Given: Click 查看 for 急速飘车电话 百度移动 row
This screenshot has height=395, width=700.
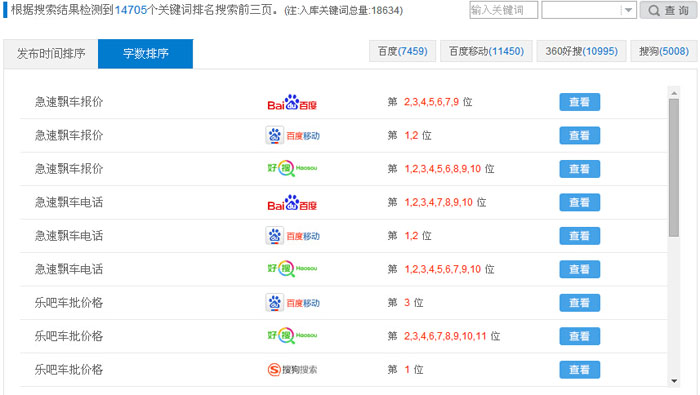Looking at the screenshot, I should tap(579, 236).
